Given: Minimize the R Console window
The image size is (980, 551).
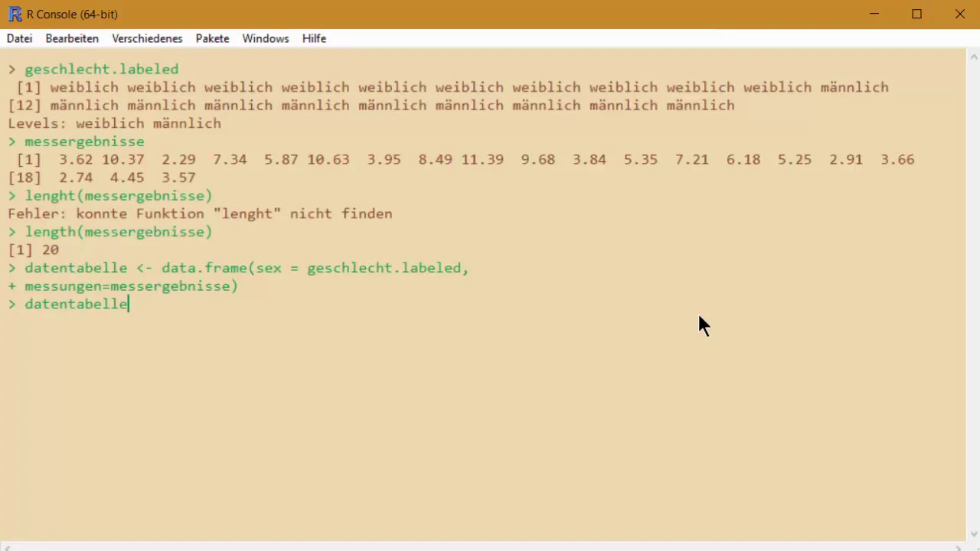Looking at the screenshot, I should pos(874,14).
